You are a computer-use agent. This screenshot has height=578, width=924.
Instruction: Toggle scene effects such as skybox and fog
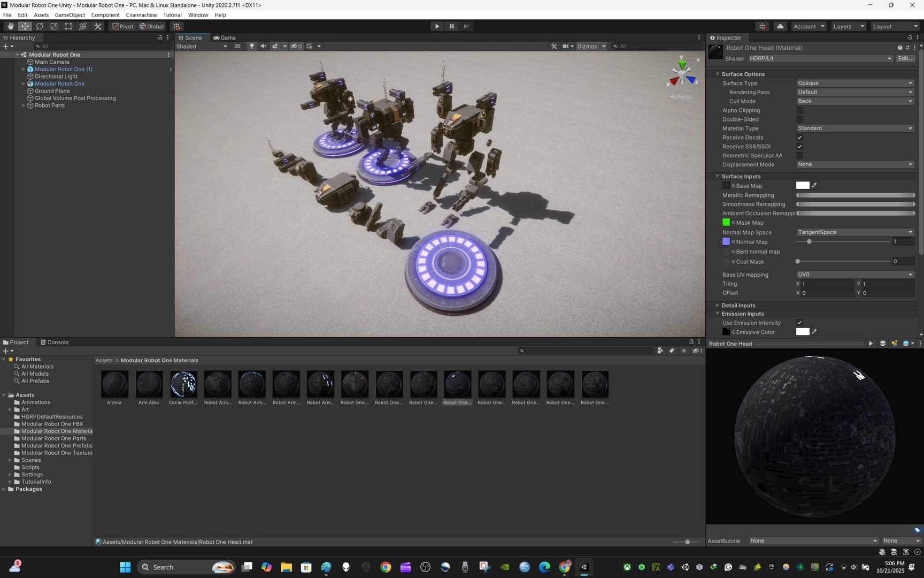(x=275, y=46)
